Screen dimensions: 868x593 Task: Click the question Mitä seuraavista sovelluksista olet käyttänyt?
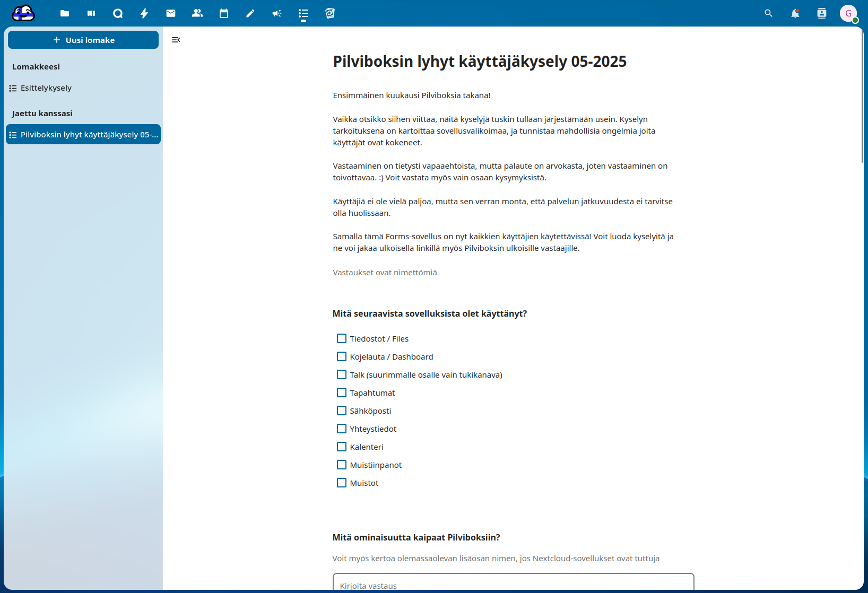point(430,313)
